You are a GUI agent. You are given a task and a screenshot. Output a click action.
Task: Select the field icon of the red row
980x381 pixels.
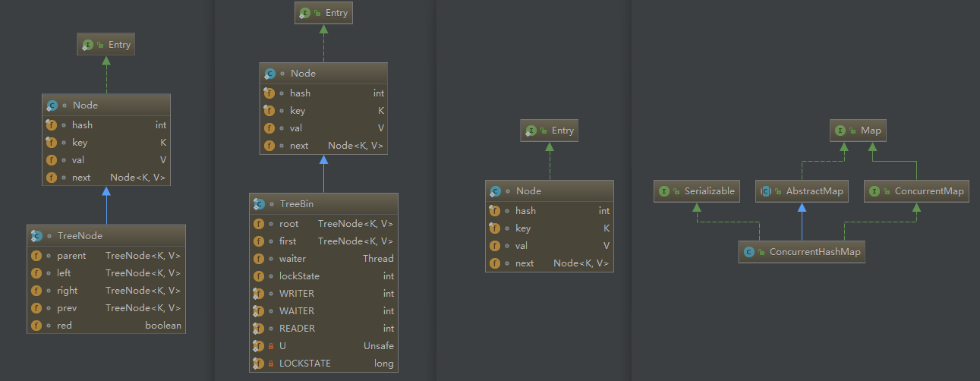pos(36,326)
